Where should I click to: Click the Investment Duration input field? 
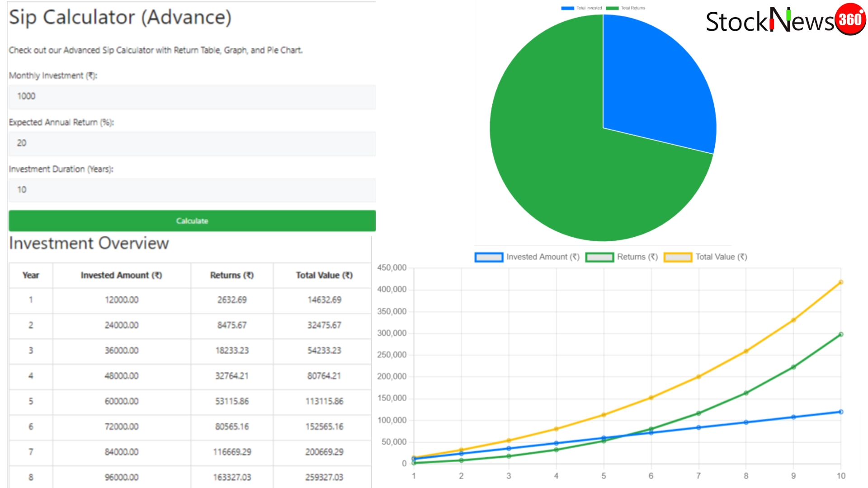(192, 190)
